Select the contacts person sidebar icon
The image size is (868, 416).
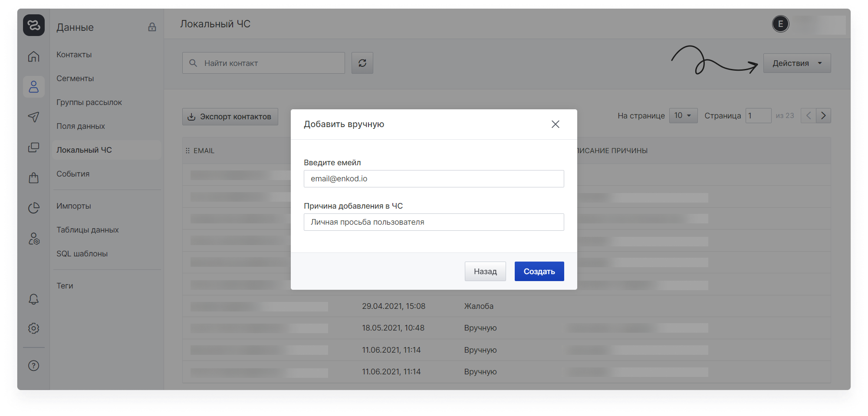click(34, 87)
